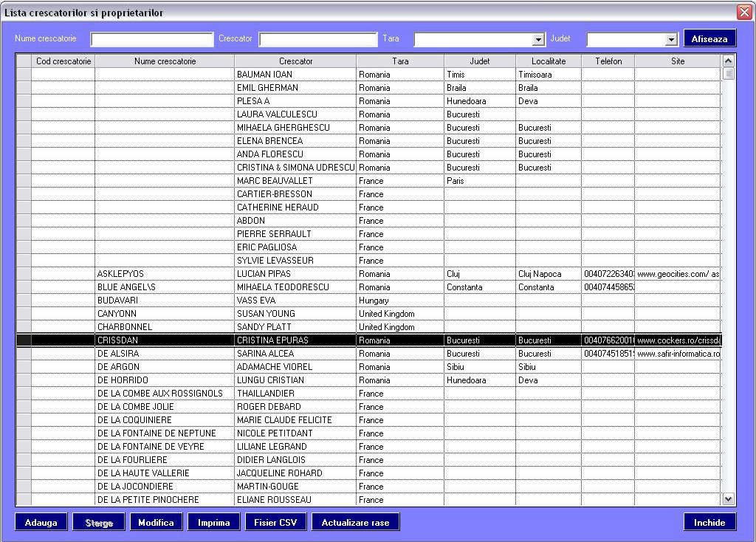This screenshot has height=542, width=756.
Task: Open the Tara dropdown list
Action: point(538,40)
